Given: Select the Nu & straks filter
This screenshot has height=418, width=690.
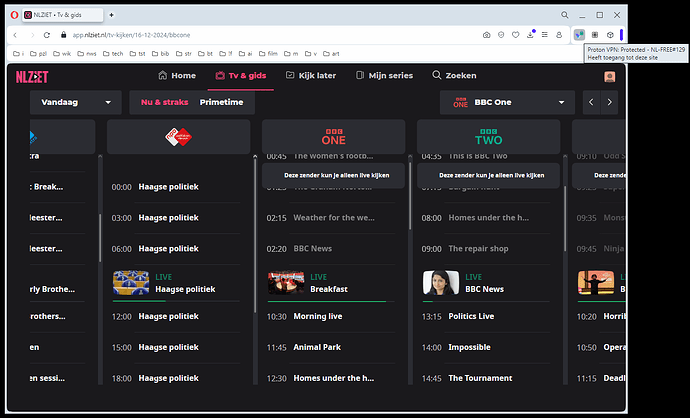Looking at the screenshot, I should click(165, 102).
